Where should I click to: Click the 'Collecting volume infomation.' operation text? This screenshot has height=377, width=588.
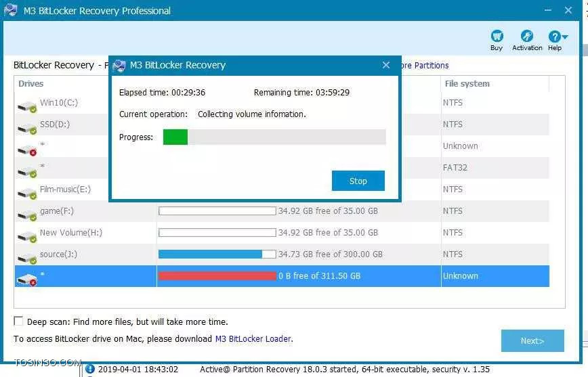[x=251, y=114]
